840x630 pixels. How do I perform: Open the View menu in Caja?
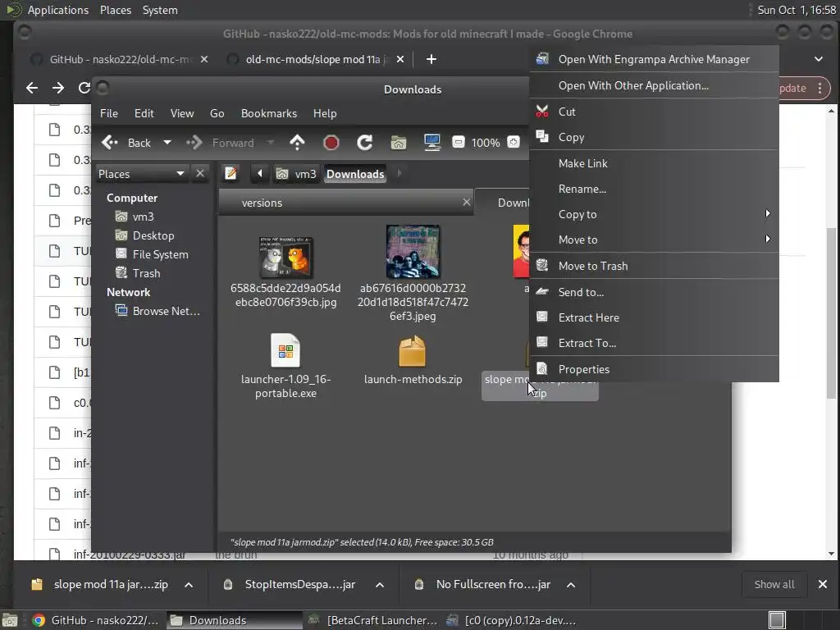pyautogui.click(x=182, y=113)
